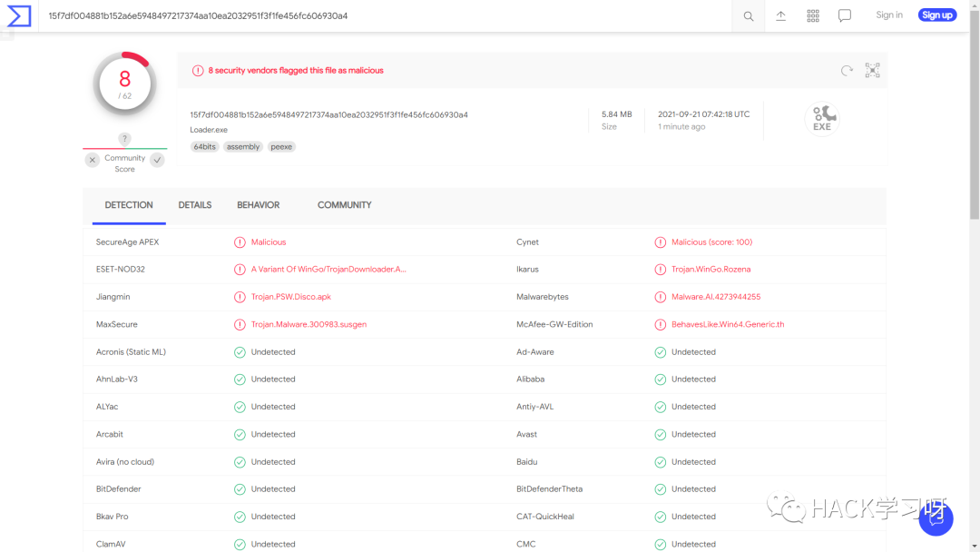Click the Malware.AI.4273944255 detection result
This screenshot has width=980, height=552.
point(716,297)
